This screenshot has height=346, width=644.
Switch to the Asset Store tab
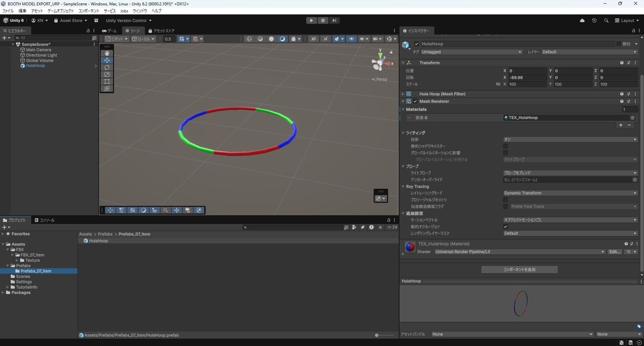click(x=162, y=30)
